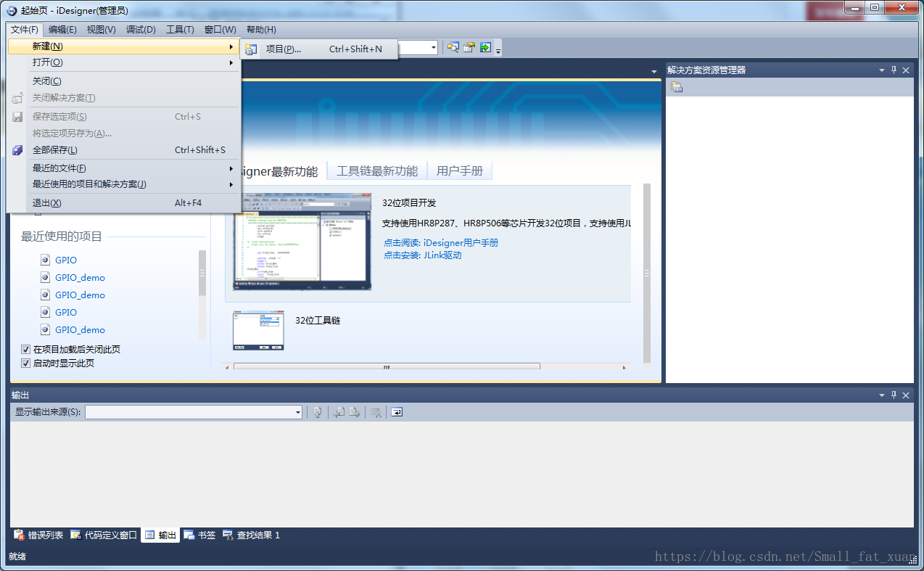Open the document tab list dropdown arrow
The height and width of the screenshot is (571, 924).
point(653,70)
